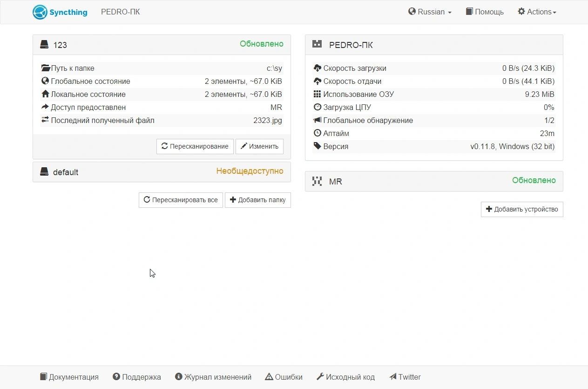The height and width of the screenshot is (389, 588).
Task: Click PEDRO-ПК name in the navbar
Action: (121, 12)
